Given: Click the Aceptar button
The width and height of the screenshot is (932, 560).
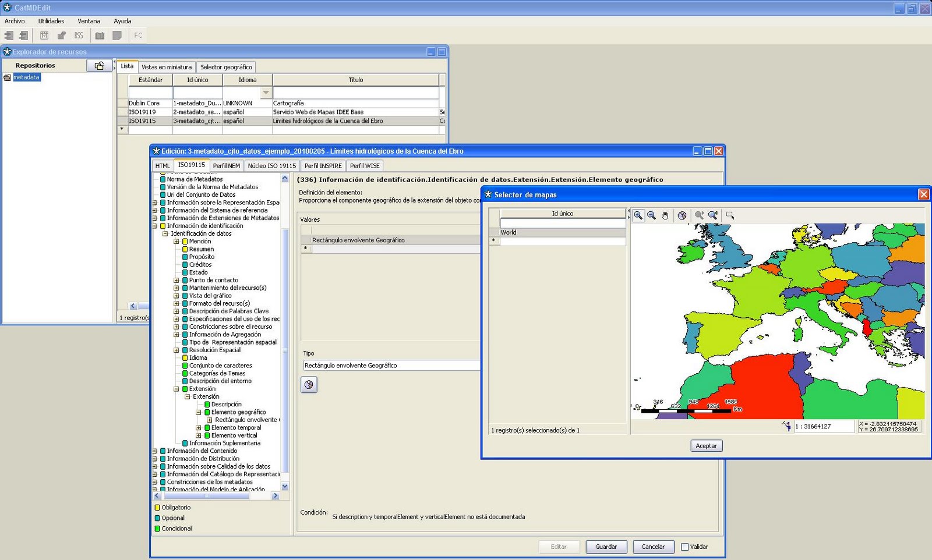Looking at the screenshot, I should tap(707, 446).
